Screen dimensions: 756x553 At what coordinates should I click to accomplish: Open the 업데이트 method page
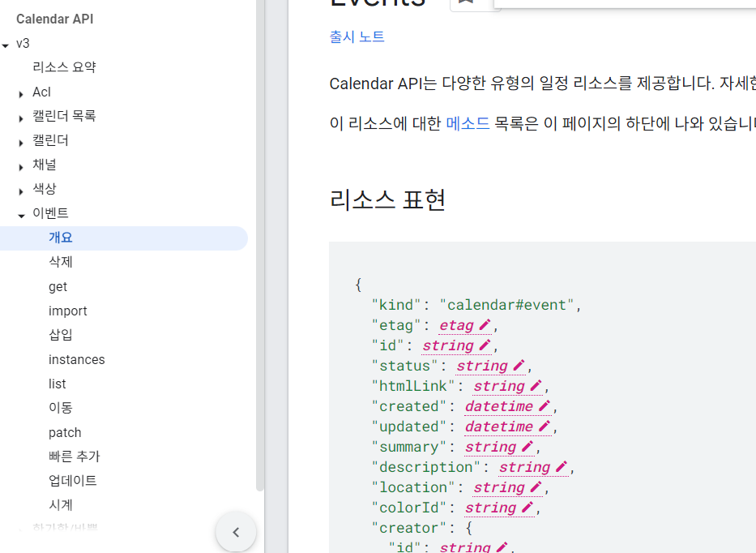[72, 481]
